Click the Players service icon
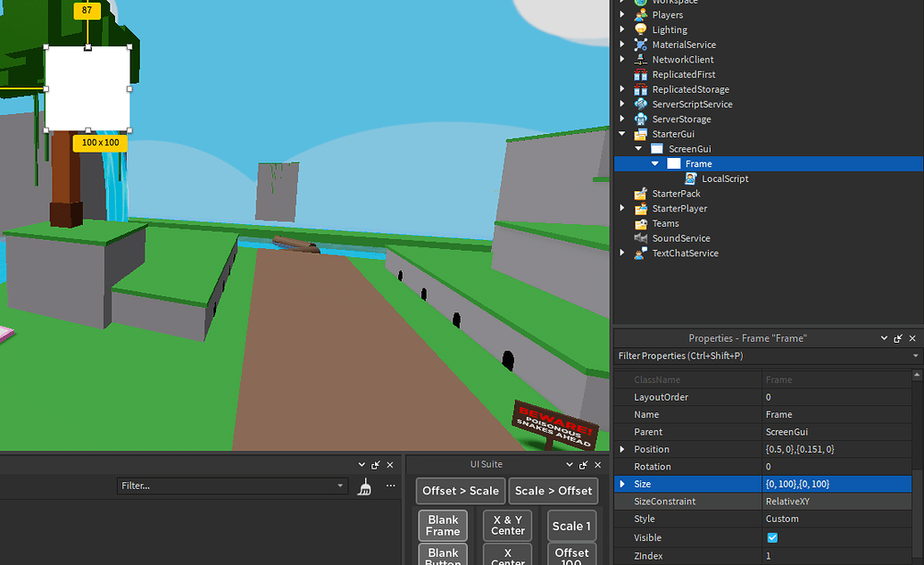 (x=641, y=14)
